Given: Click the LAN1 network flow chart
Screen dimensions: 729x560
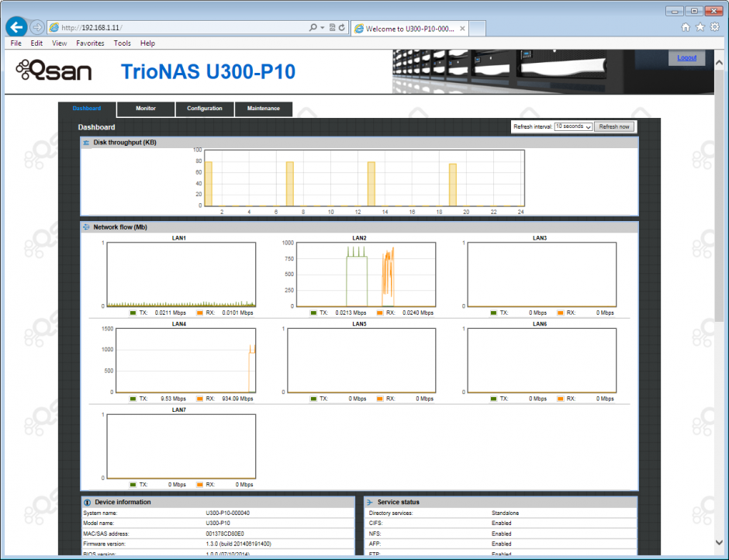Looking at the screenshot, I should point(181,275).
